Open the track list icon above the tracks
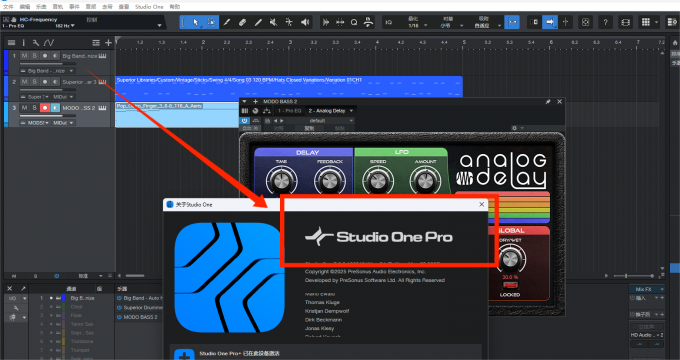This screenshot has height=360, width=680. [x=12, y=43]
